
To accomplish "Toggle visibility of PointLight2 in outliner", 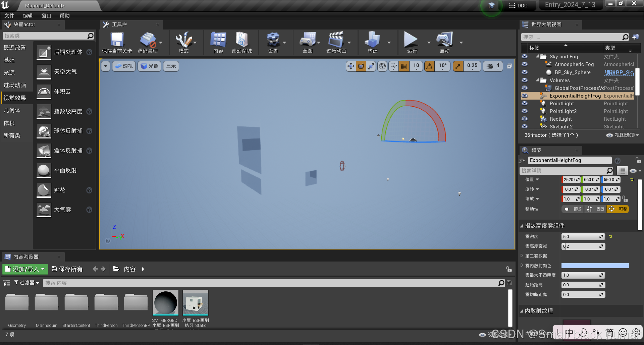I will click(525, 111).
